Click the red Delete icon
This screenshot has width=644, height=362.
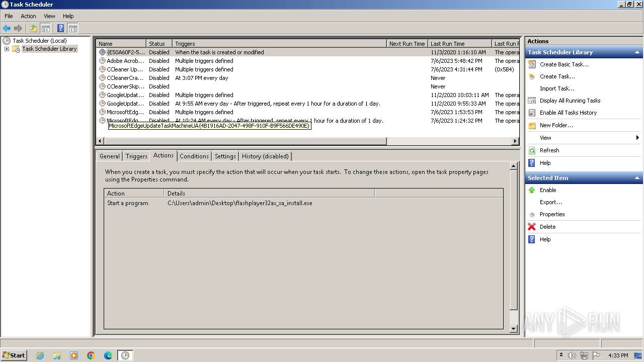point(532,227)
